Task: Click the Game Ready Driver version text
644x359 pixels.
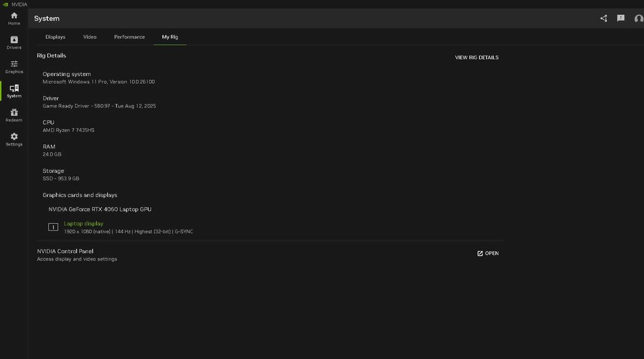Action: [99, 106]
